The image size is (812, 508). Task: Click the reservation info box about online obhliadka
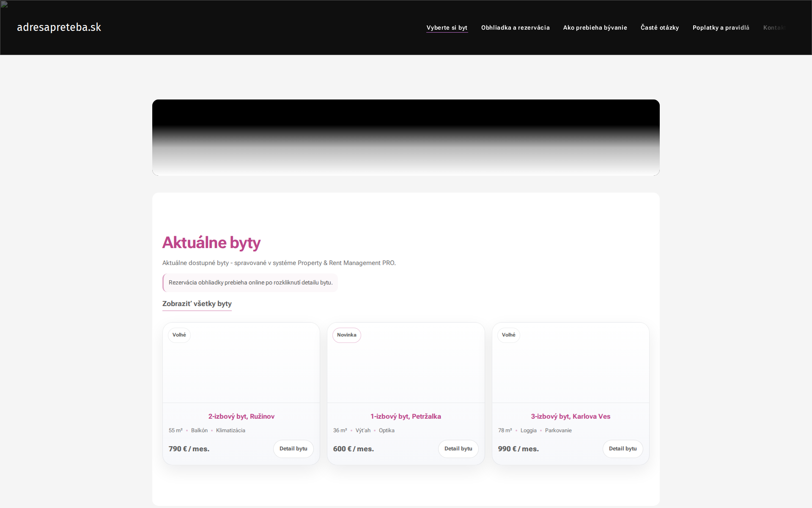(x=250, y=282)
